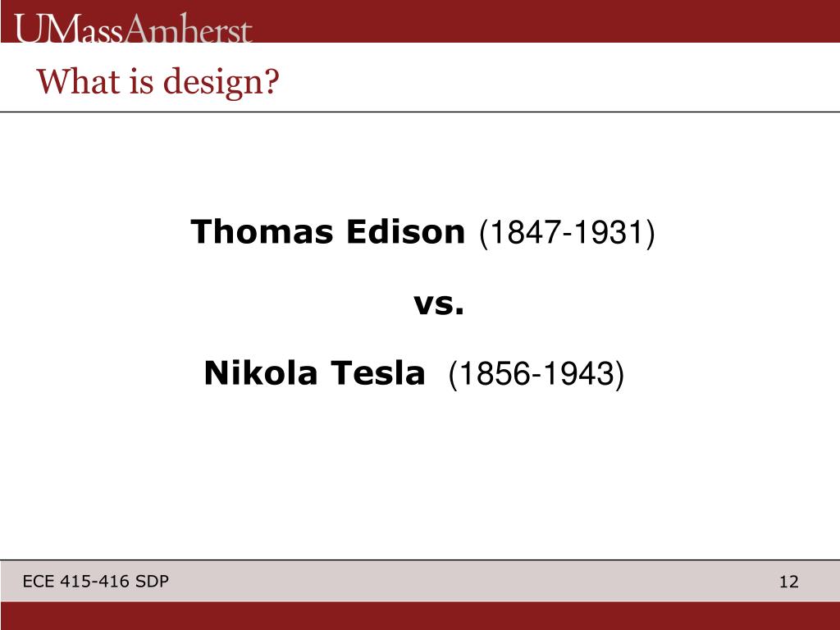Click the word 'design?' in the title
The height and width of the screenshot is (630, 840).
221,82
